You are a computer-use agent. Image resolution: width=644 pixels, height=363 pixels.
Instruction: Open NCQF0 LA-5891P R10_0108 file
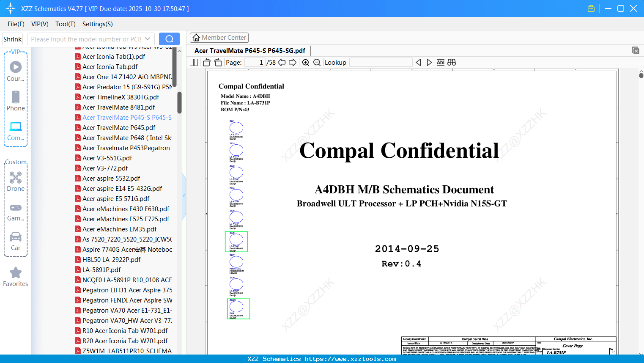click(127, 280)
